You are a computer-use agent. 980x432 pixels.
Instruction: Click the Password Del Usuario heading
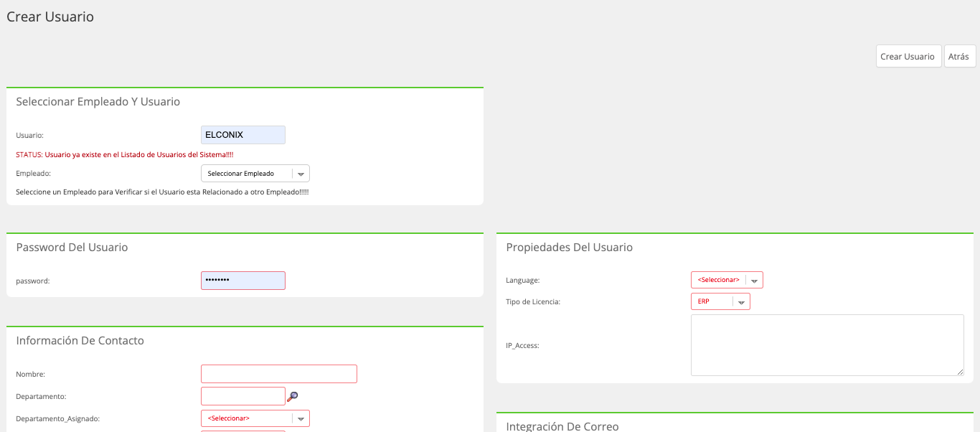pyautogui.click(x=72, y=248)
